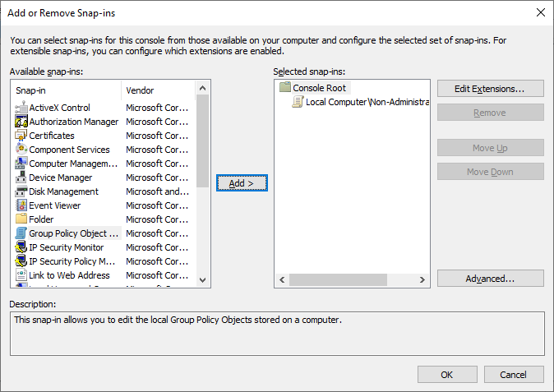Click right arrow of selected snap-ins scrollbar

tap(422, 279)
